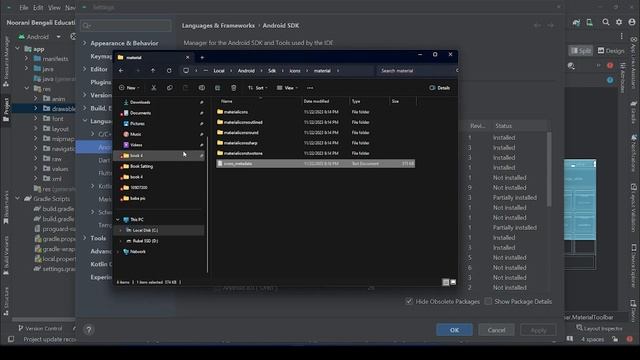Viewport: 640px width, 360px height.
Task: Click the Up one level arrow
Action: pyautogui.click(x=153, y=71)
